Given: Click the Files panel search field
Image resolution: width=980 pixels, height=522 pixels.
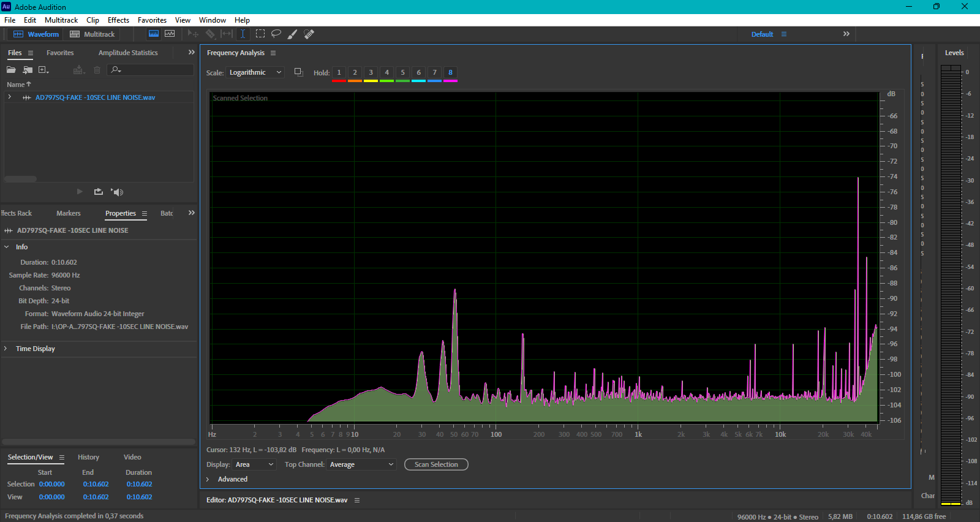Looking at the screenshot, I should (x=151, y=70).
